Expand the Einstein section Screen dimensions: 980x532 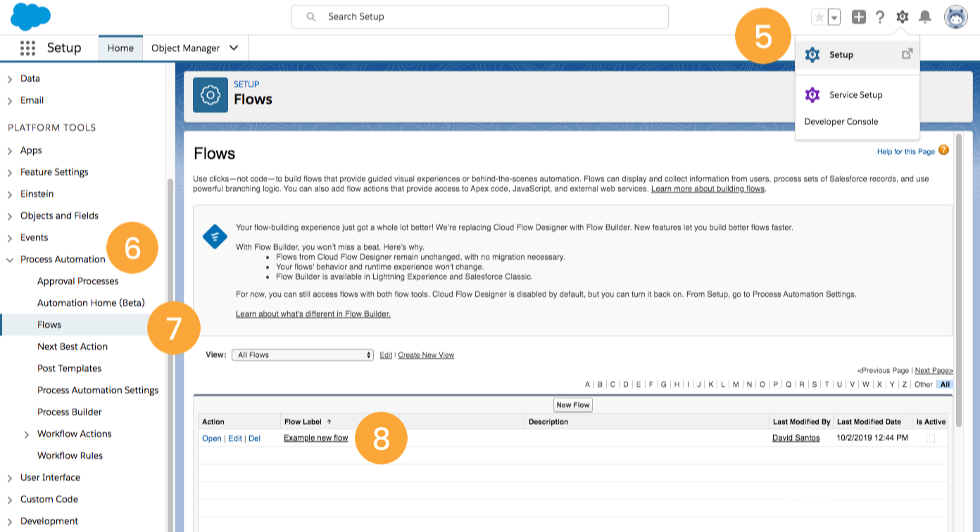(x=10, y=194)
